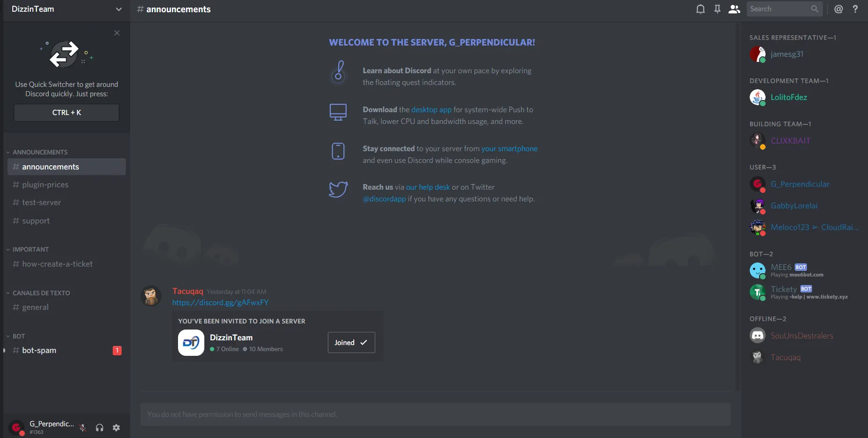This screenshot has width=868, height=438.
Task: Click the smartphone icon
Action: click(338, 151)
